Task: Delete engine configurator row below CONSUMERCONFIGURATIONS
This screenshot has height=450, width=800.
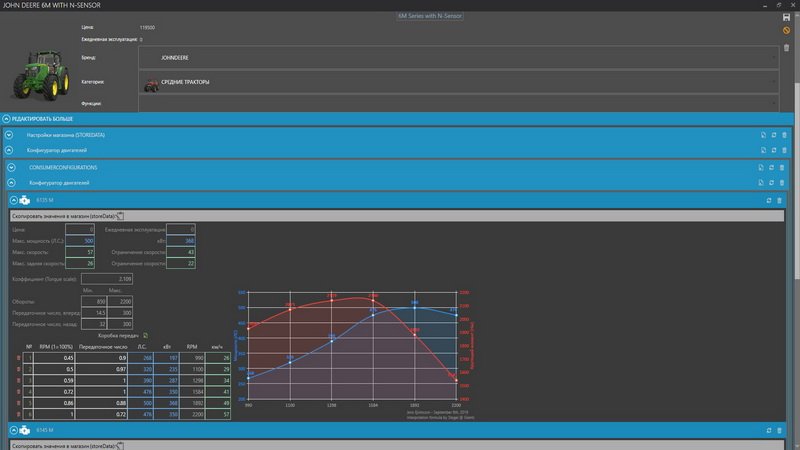Action: pyautogui.click(x=782, y=183)
